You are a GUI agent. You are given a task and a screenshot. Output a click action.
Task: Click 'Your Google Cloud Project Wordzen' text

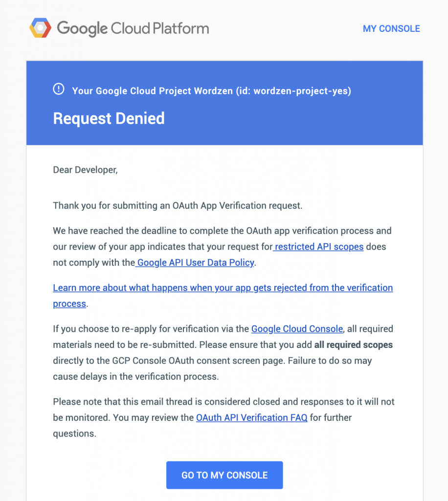(152, 91)
